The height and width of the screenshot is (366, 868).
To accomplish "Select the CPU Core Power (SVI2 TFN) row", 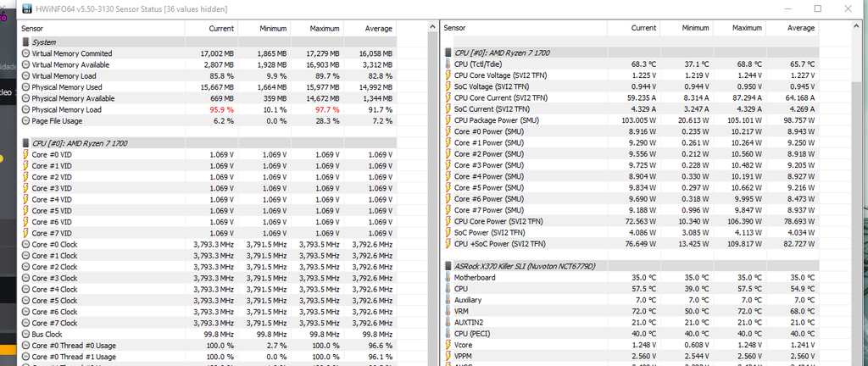I will pyautogui.click(x=630, y=221).
